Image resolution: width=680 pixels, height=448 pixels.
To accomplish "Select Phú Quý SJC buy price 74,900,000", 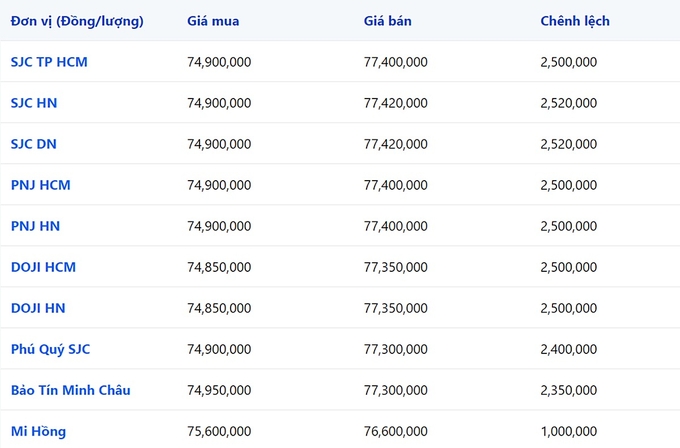I will (219, 350).
